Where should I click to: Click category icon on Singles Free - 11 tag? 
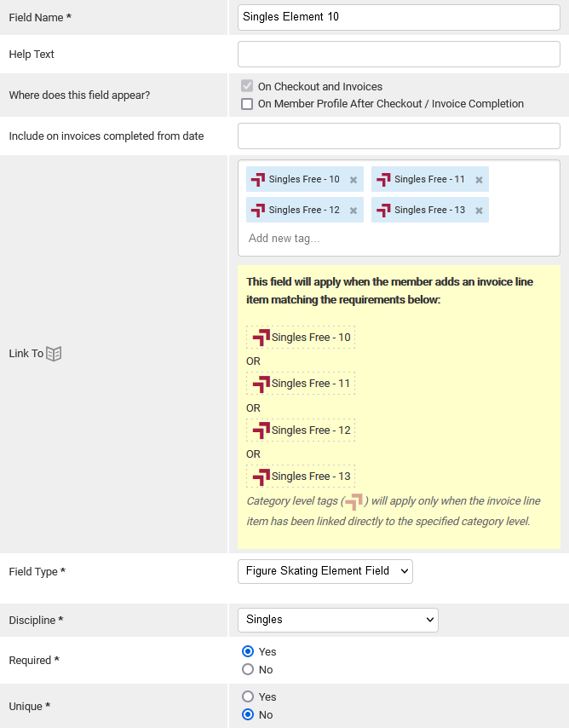point(383,179)
